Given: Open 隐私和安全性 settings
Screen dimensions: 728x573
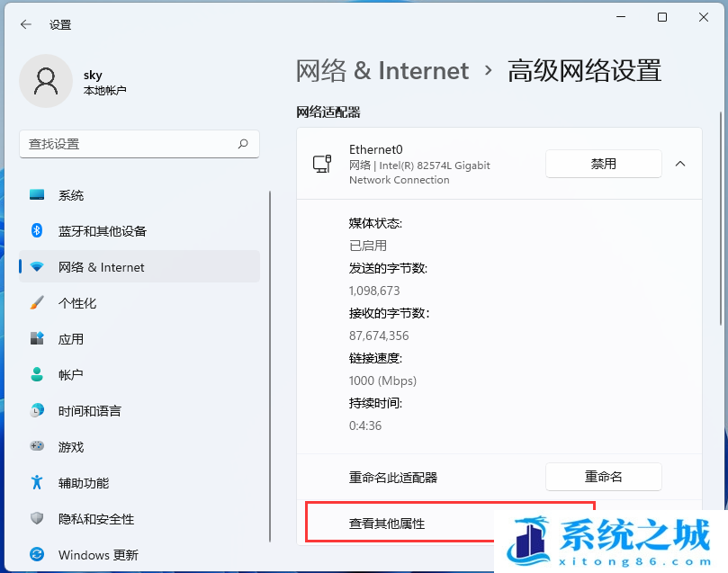Looking at the screenshot, I should [95, 519].
